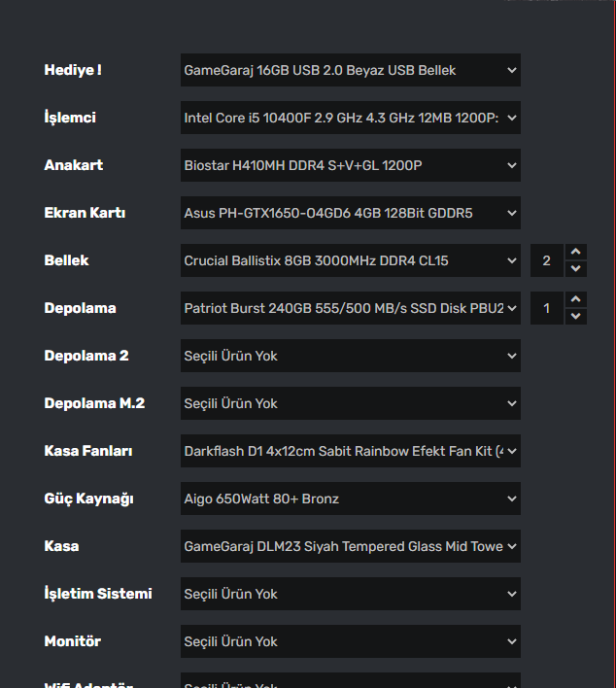Image resolution: width=616 pixels, height=688 pixels.
Task: Click the İşletim Sistemi label
Action: click(98, 594)
